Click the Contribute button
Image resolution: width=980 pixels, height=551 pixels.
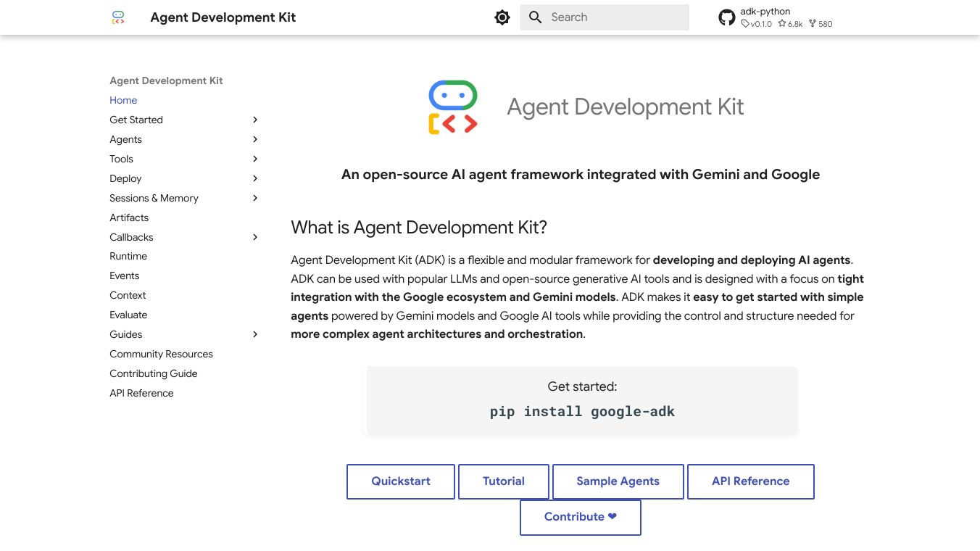(x=581, y=517)
